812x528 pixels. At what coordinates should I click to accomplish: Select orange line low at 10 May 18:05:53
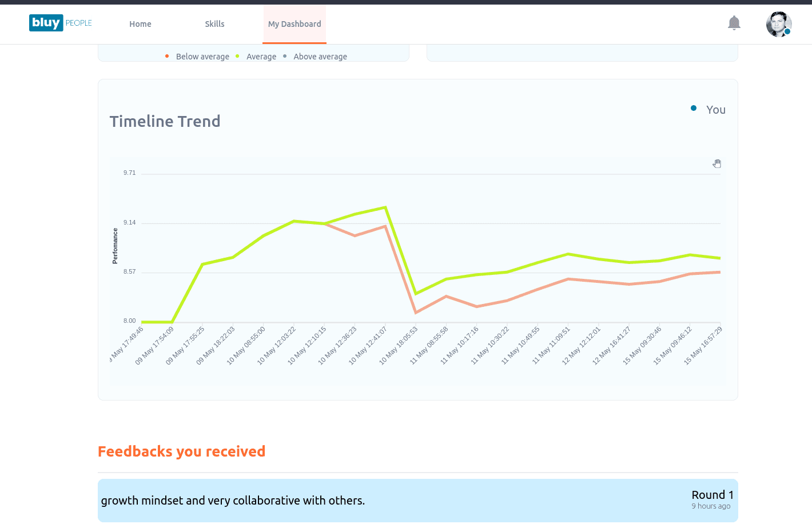click(x=416, y=313)
